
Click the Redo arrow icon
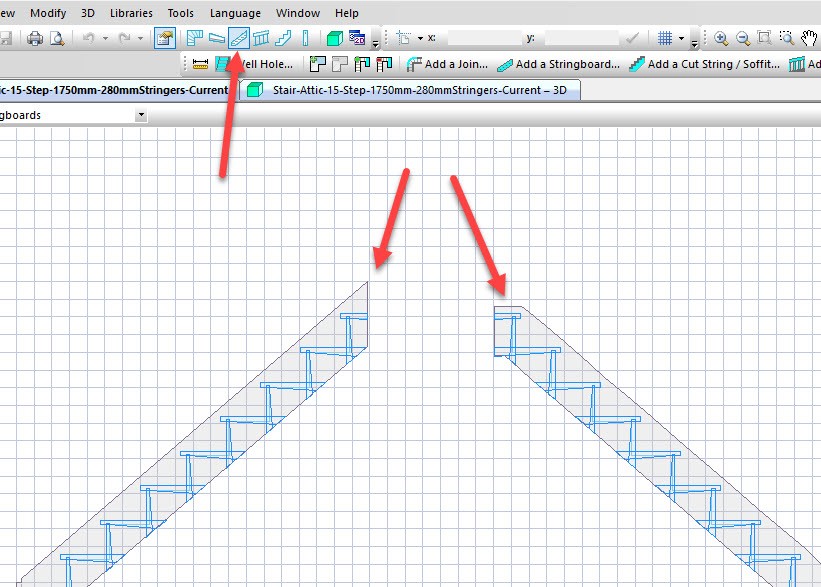124,38
